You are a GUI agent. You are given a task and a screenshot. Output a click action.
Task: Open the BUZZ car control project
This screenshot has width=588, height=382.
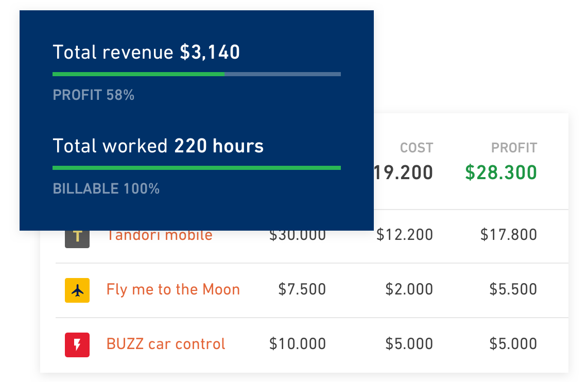[166, 344]
